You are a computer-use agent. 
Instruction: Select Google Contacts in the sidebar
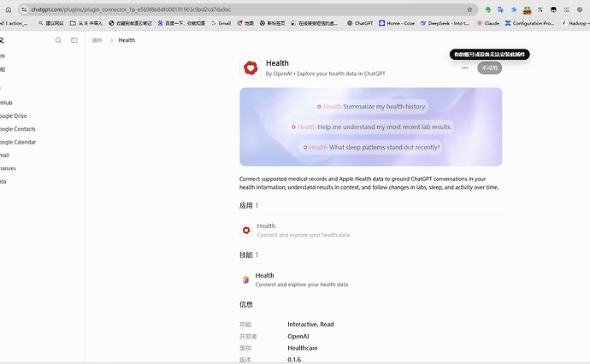point(18,129)
